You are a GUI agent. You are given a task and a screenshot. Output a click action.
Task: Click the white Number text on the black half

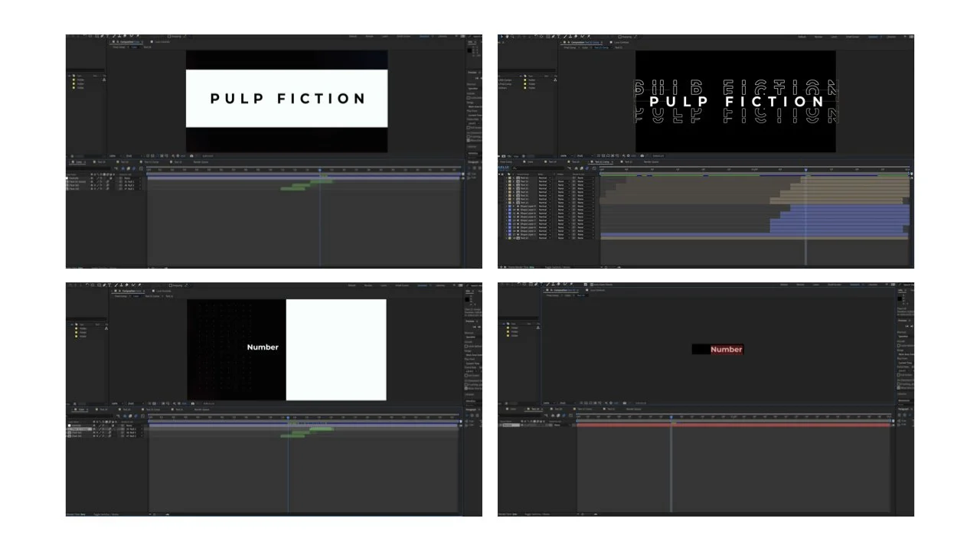263,347
